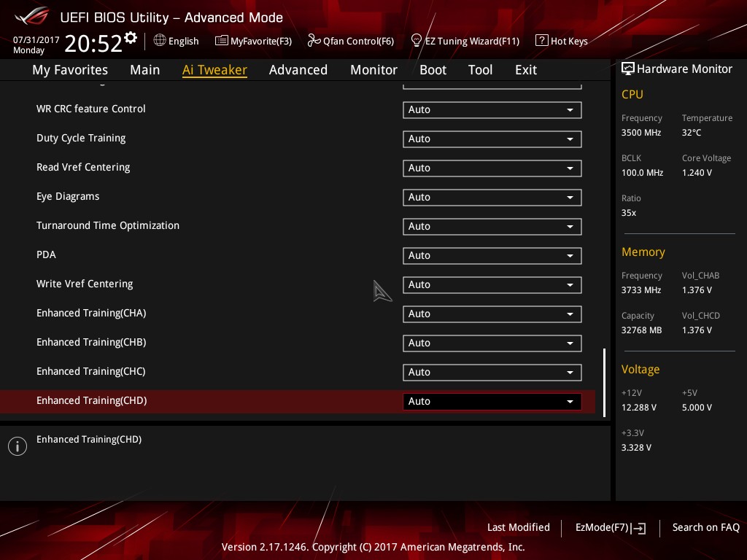Select Read Vref Centering label

click(x=83, y=167)
